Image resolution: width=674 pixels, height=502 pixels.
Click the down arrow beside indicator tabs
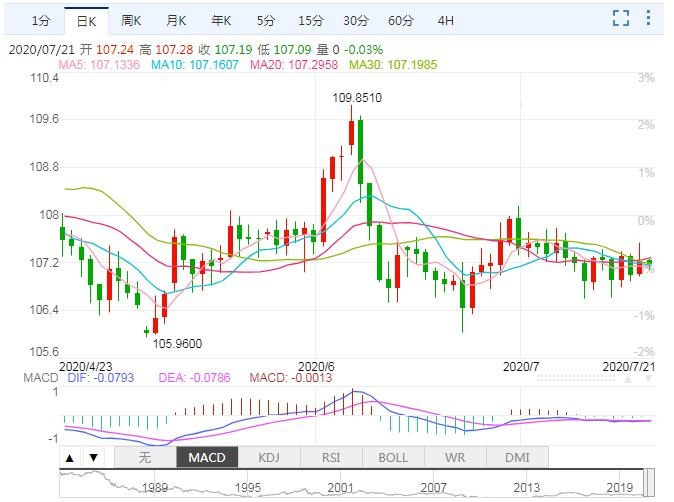pyautogui.click(x=93, y=458)
